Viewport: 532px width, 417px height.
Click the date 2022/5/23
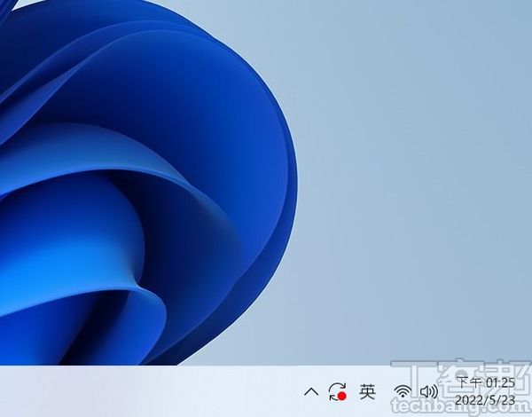pyautogui.click(x=485, y=400)
